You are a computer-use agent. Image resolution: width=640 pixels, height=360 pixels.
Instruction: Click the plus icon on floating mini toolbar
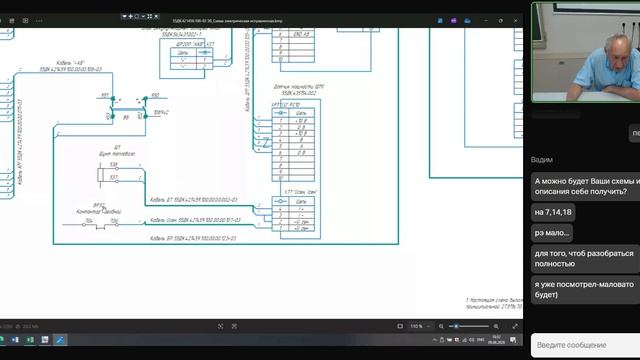coord(130,16)
